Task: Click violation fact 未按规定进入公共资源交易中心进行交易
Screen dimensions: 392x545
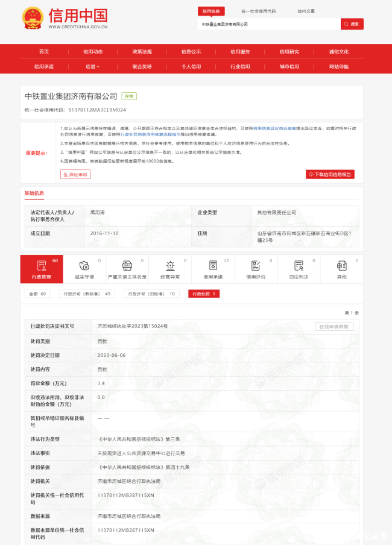Action: (x=141, y=453)
